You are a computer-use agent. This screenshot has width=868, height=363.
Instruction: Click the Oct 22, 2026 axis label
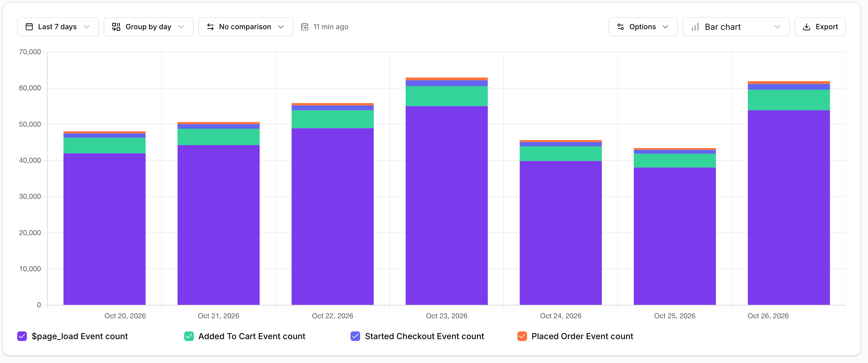(333, 316)
